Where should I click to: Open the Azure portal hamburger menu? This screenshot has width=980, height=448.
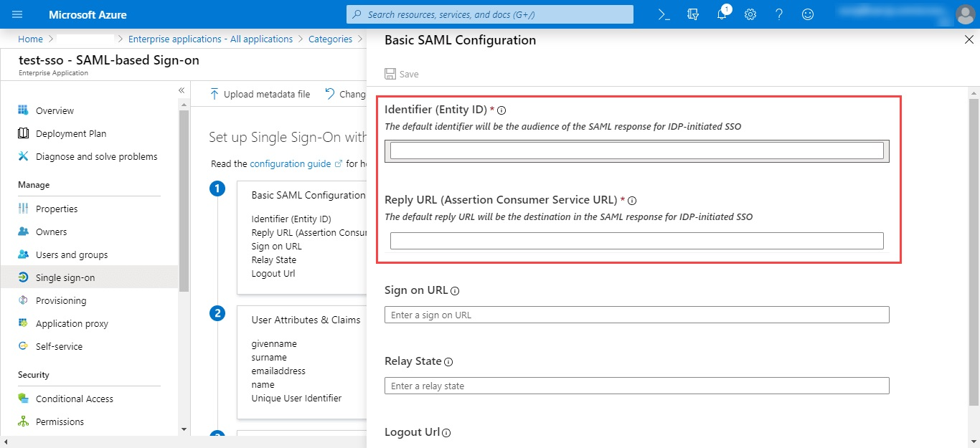[17, 14]
